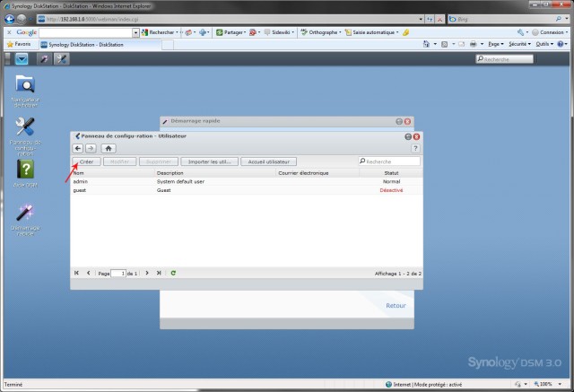This screenshot has width=574, height=392.
Task: Click the IE print icon
Action: [473, 44]
